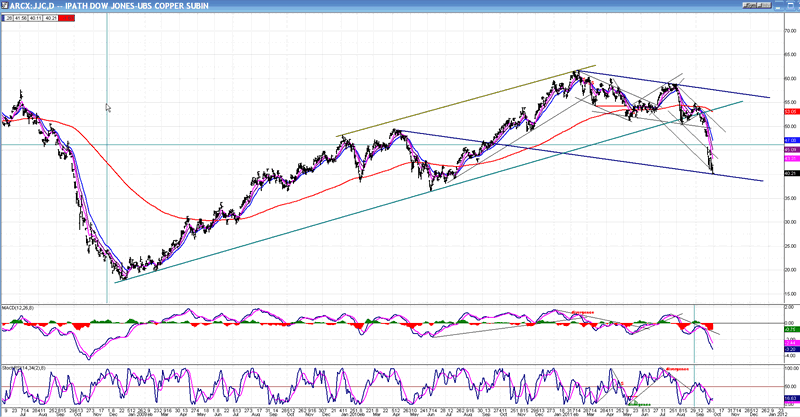The height and width of the screenshot is (417, 800).
Task: Click the MACD indicator label
Action: point(20,304)
